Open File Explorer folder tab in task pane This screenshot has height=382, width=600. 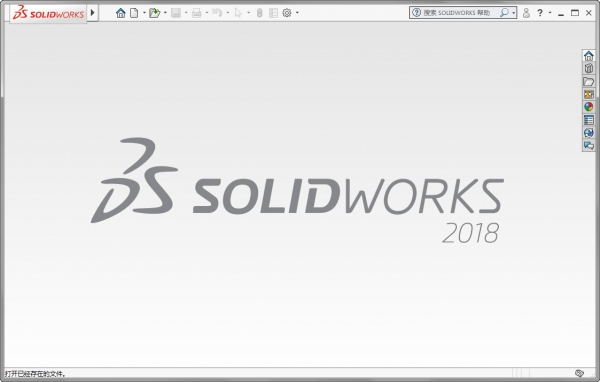pos(589,82)
